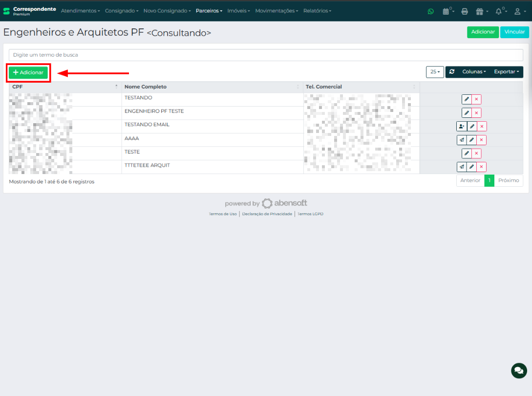532x396 pixels.
Task: Click the search term input field
Action: click(266, 55)
